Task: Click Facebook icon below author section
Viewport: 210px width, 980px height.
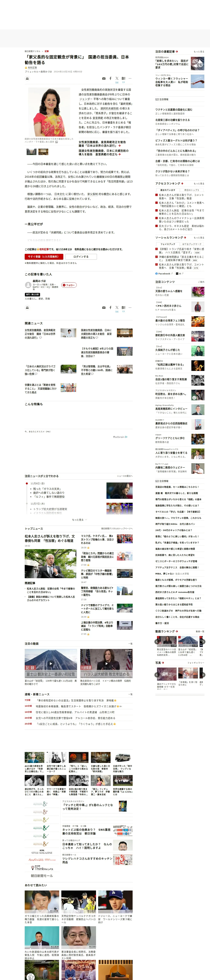Action: click(x=111, y=307)
